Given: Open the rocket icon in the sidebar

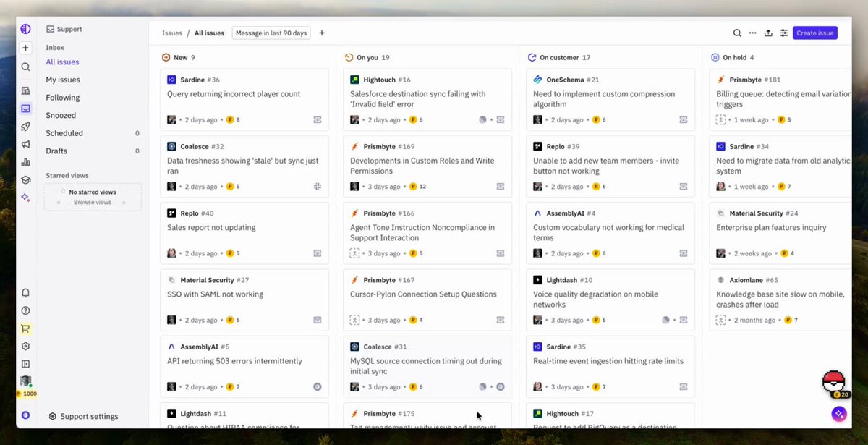Looking at the screenshot, I should (x=25, y=127).
